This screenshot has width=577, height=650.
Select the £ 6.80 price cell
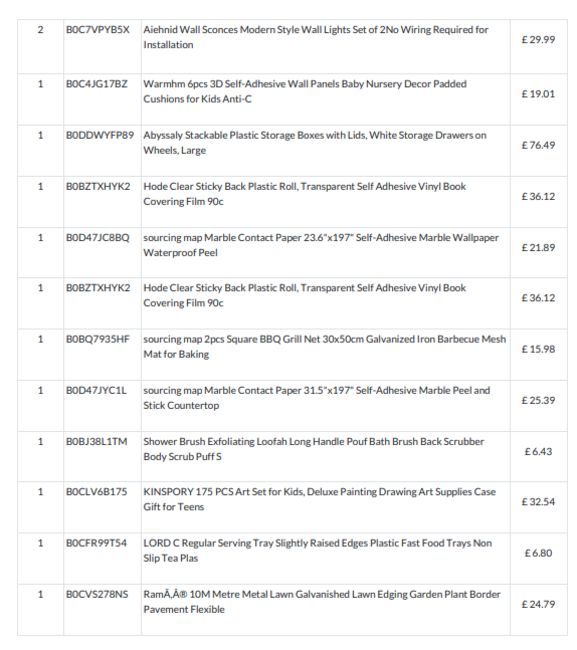pyautogui.click(x=538, y=553)
